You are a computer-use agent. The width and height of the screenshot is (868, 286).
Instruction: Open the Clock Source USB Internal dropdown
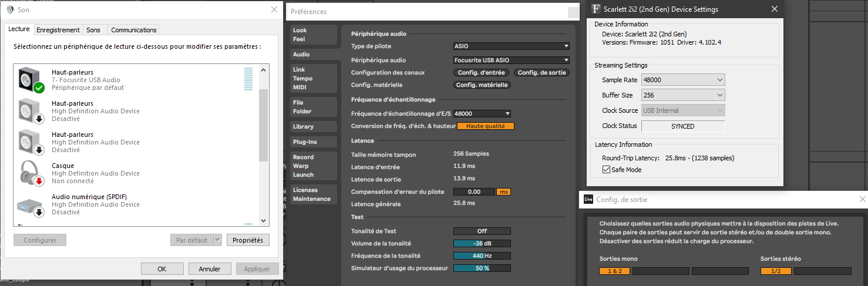(x=683, y=110)
